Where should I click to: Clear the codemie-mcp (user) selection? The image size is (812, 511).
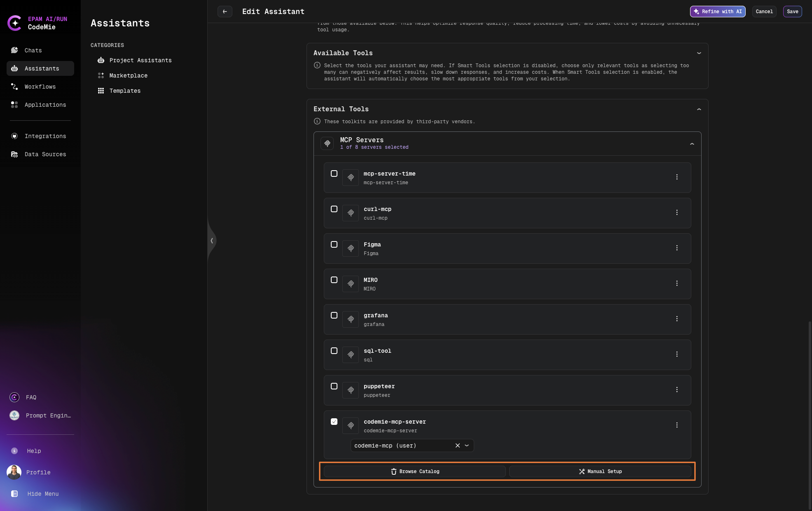(457, 445)
